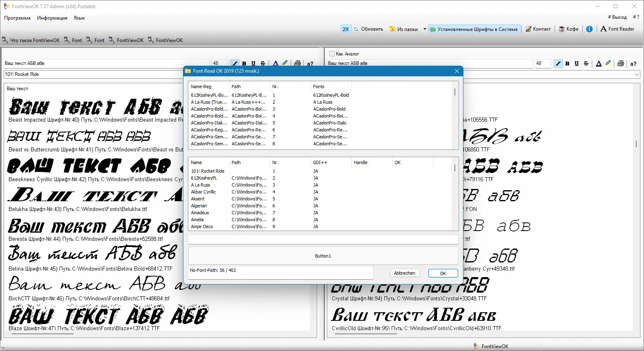644x351 pixels.
Task: Click the right pane sample text field
Action: (430, 63)
